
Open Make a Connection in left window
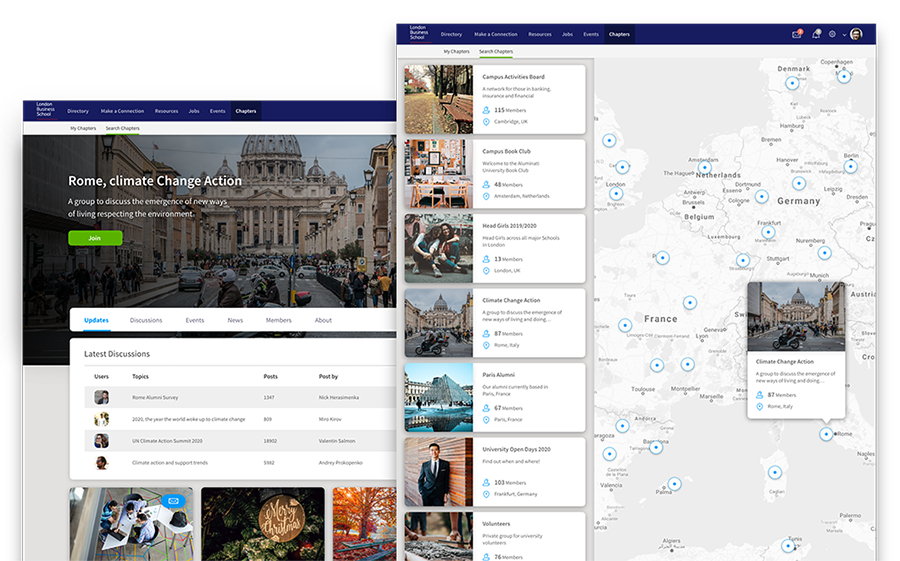point(122,111)
